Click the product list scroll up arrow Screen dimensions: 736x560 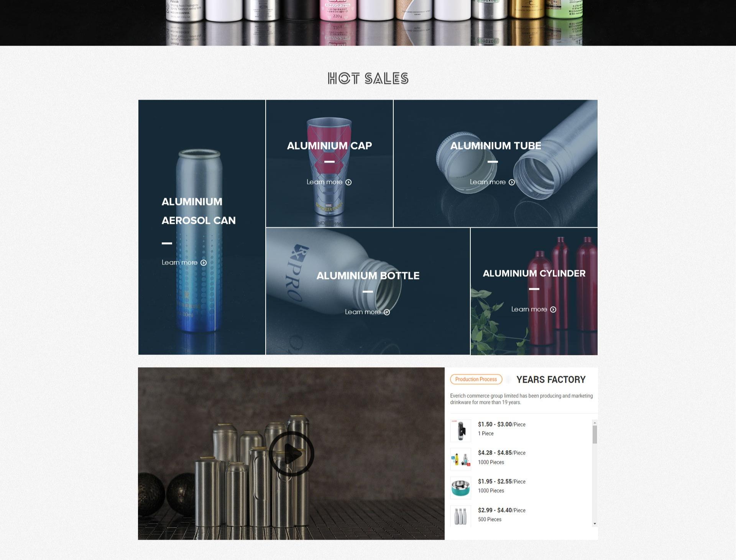(x=595, y=423)
